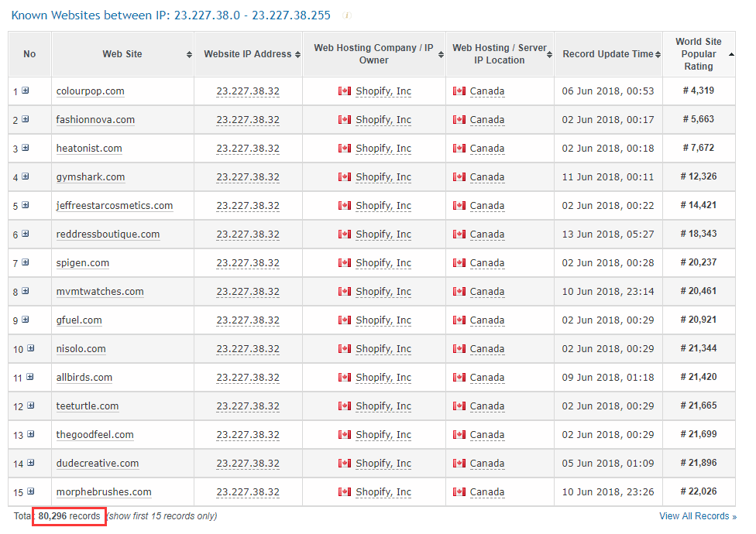Open reddressboutique.com link
Image resolution: width=756 pixels, height=534 pixels.
tap(108, 234)
